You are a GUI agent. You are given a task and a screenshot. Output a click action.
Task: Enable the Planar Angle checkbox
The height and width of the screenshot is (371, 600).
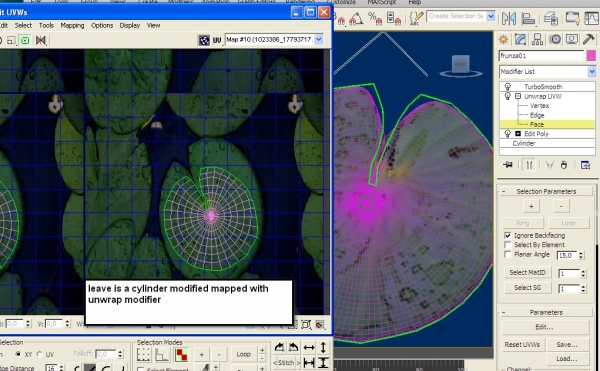pyautogui.click(x=508, y=254)
